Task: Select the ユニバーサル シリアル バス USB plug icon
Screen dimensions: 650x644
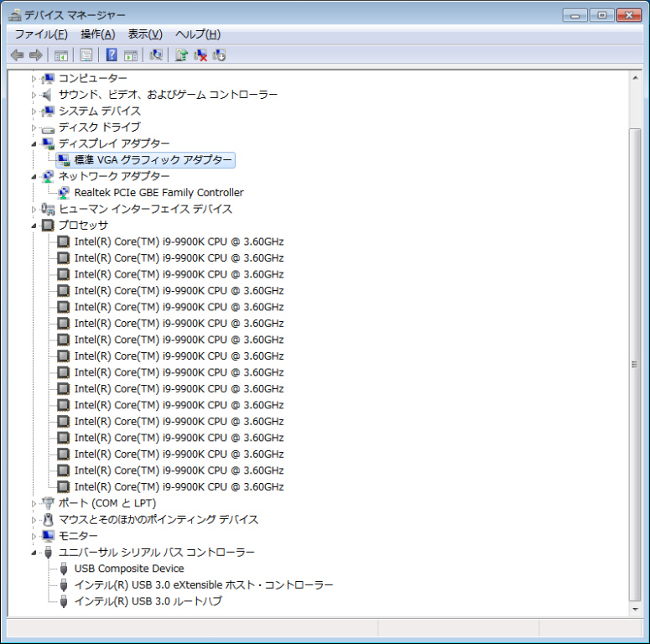Action: click(48, 553)
